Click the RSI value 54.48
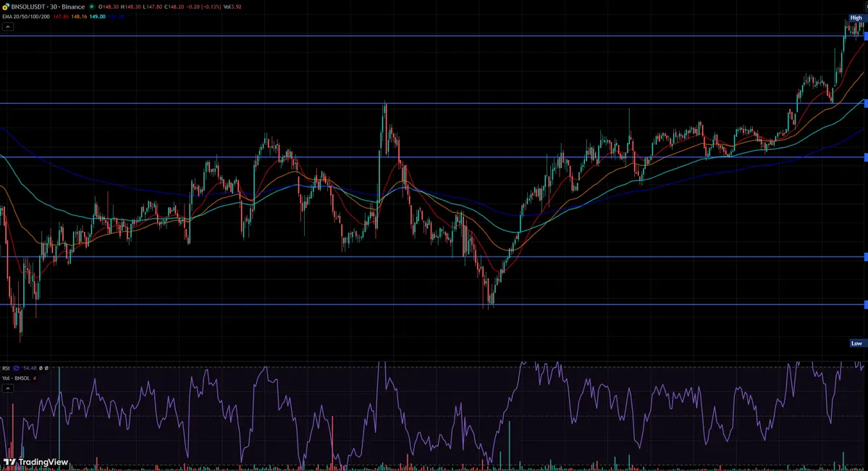Screen dimensions: 868x471 30,368
